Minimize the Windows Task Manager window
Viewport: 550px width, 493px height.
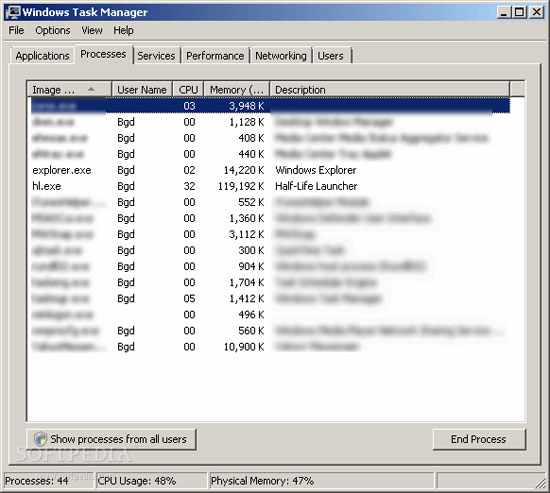click(504, 12)
